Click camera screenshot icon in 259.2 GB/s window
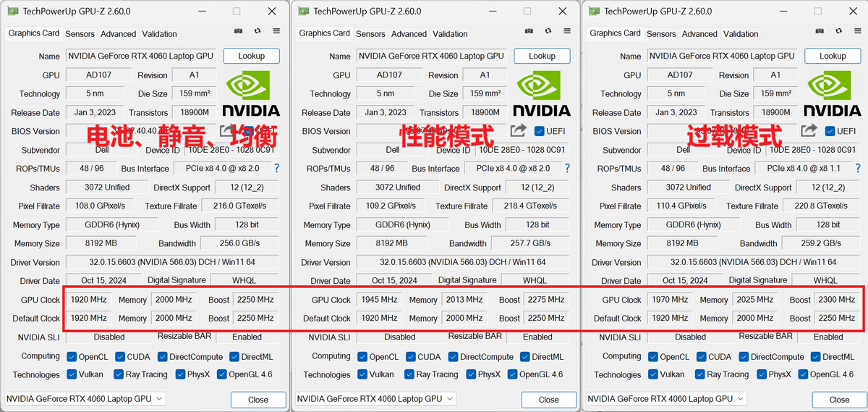The image size is (868, 412). pos(820,31)
